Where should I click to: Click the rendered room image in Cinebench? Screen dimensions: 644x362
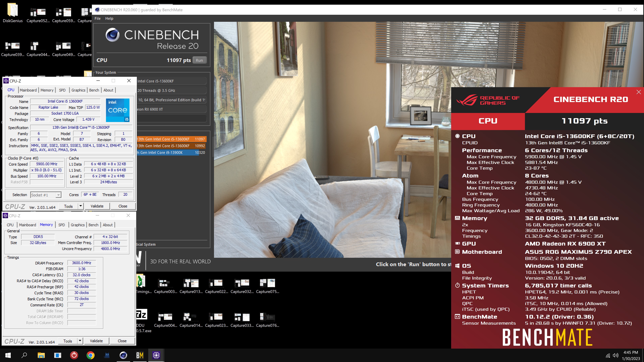(x=333, y=139)
